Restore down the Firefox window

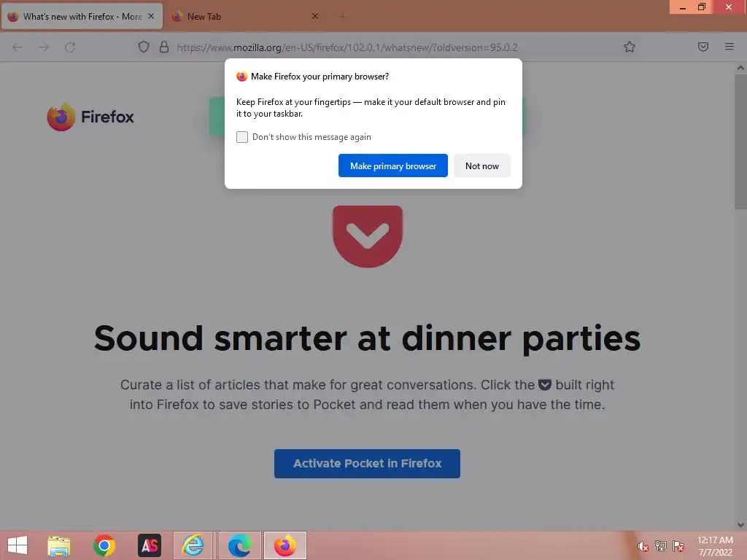tap(702, 7)
